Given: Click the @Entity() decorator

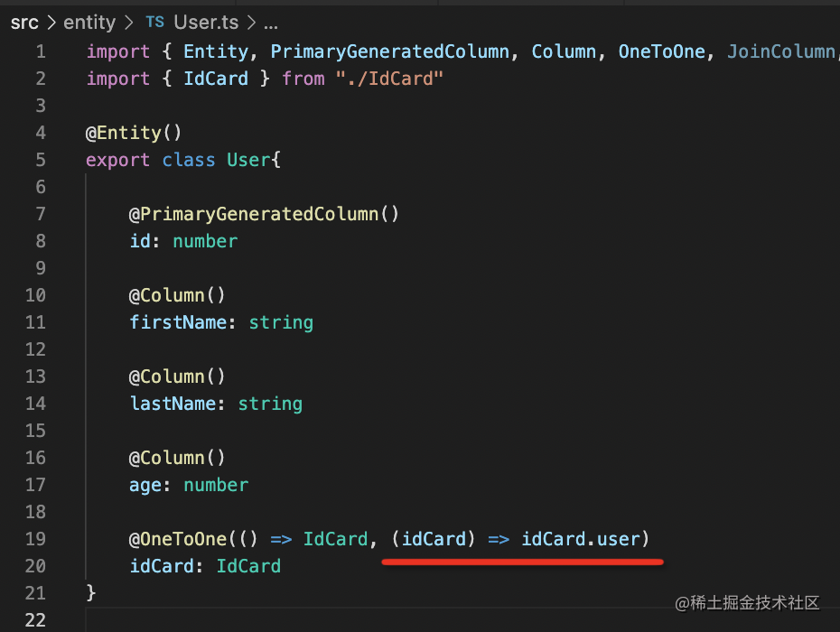Looking at the screenshot, I should click(134, 133).
